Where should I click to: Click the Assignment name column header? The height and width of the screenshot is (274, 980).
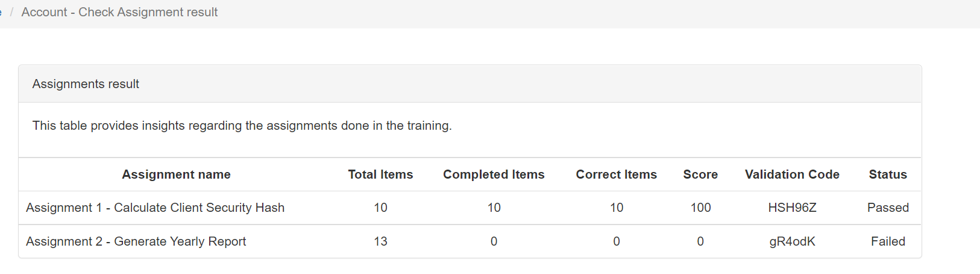pyautogui.click(x=176, y=174)
